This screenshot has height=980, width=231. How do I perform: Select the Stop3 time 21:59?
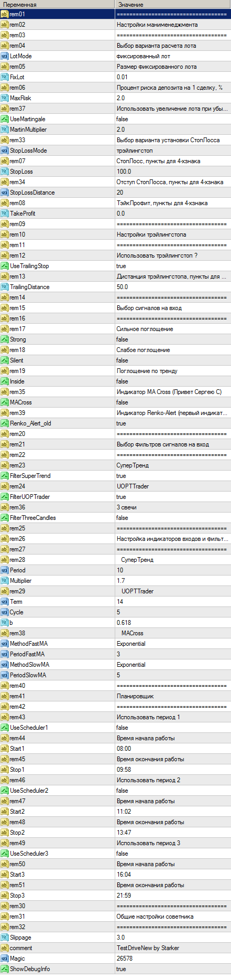[124, 896]
